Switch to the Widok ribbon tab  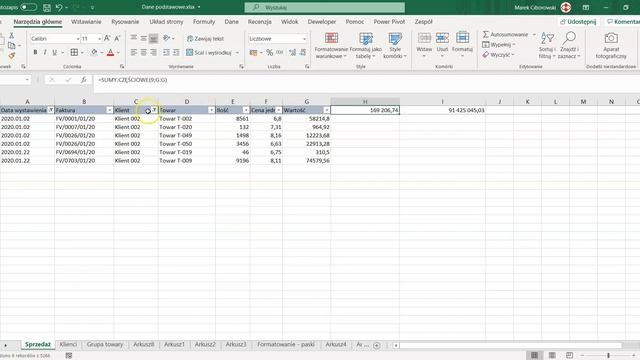[289, 22]
